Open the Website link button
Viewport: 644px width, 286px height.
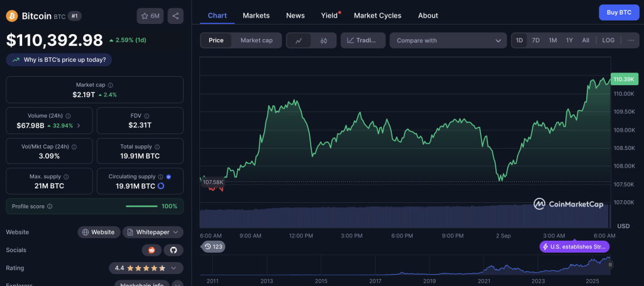point(99,232)
